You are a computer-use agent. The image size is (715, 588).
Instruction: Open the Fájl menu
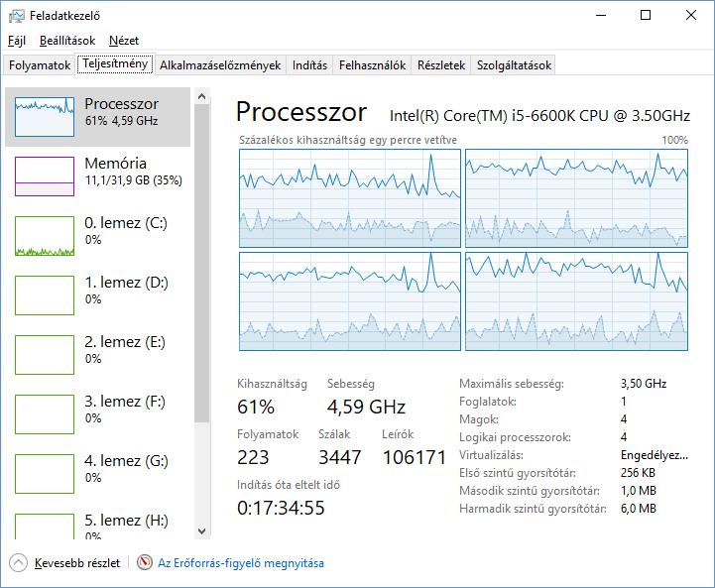click(17, 41)
